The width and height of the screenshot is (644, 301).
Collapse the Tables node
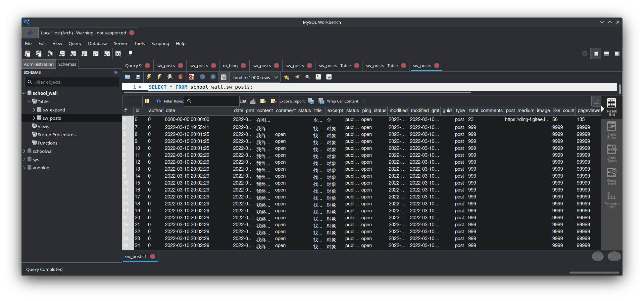[x=29, y=102]
